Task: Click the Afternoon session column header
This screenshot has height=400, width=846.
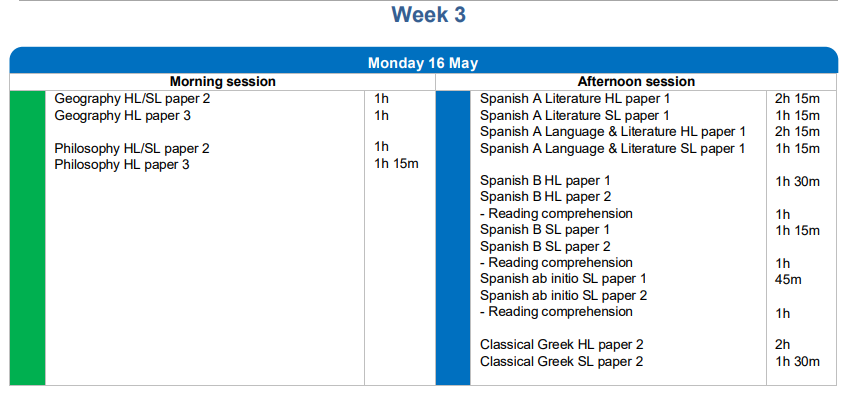Action: coord(636,81)
